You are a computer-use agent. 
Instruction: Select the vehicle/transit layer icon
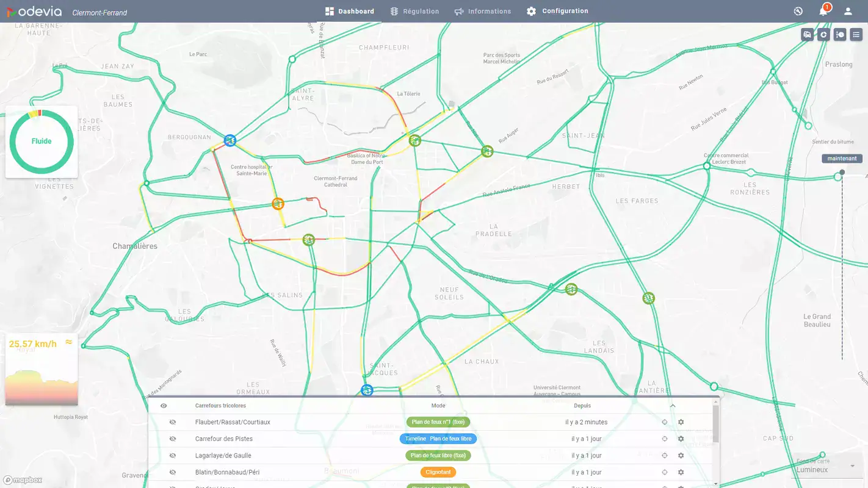[807, 34]
